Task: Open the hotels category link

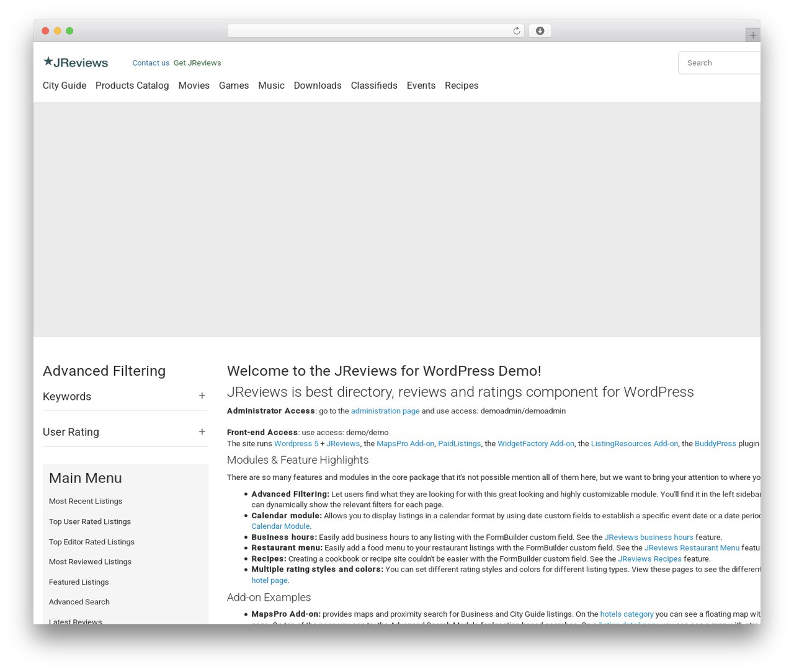Action: click(627, 614)
